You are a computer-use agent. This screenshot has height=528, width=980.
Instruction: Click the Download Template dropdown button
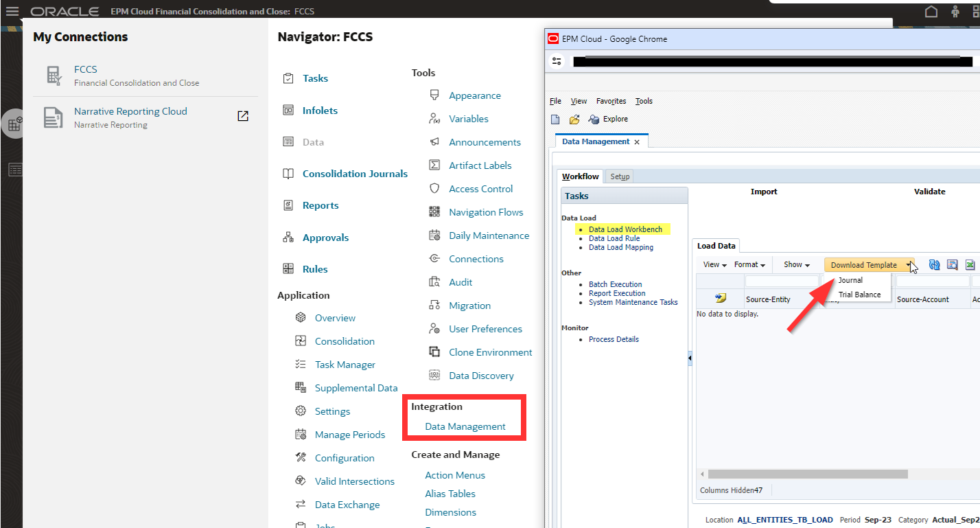[869, 265]
